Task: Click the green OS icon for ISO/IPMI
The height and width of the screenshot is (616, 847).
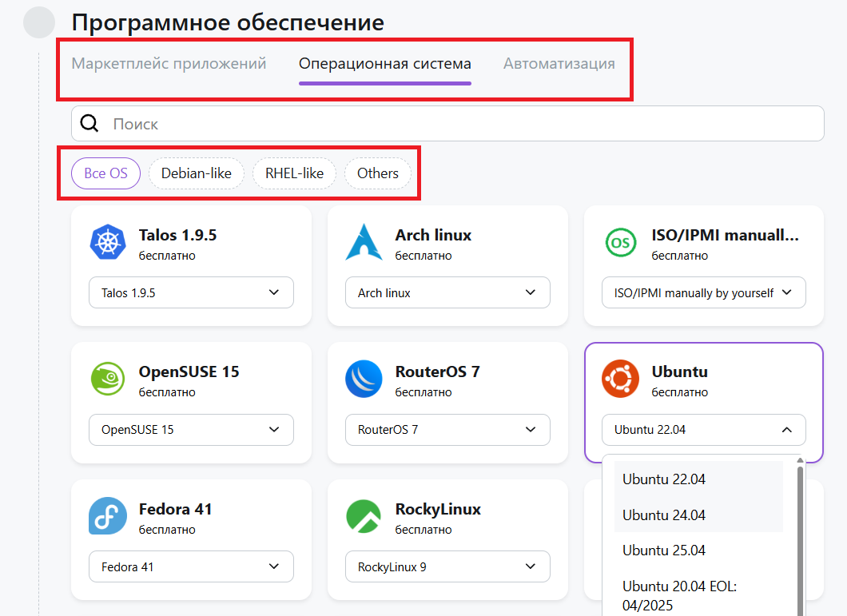Action: [x=621, y=242]
